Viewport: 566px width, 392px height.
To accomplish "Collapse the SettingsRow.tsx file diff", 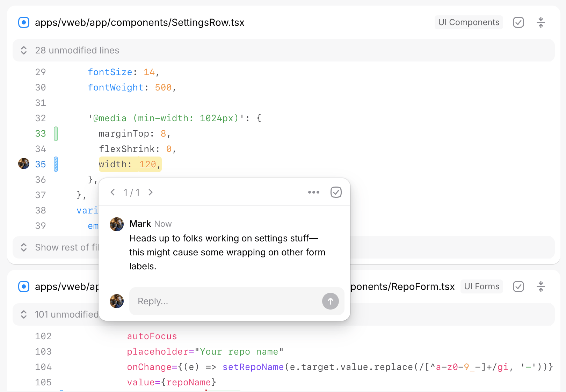I will pos(540,22).
